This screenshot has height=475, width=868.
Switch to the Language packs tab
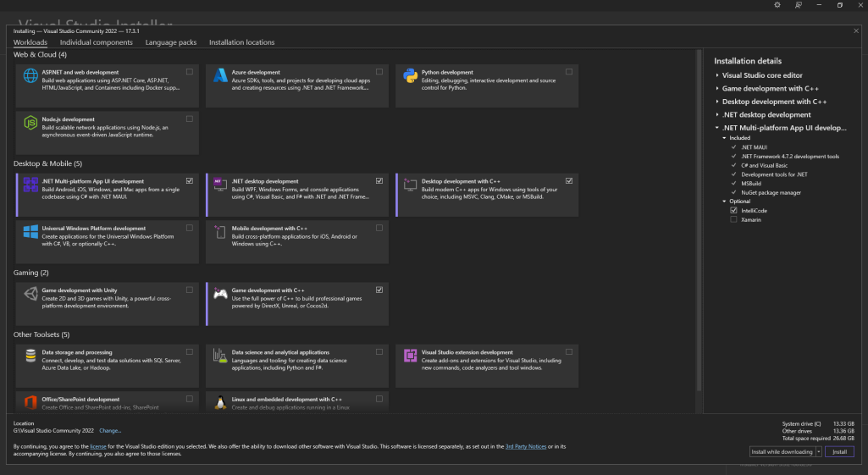pyautogui.click(x=171, y=42)
